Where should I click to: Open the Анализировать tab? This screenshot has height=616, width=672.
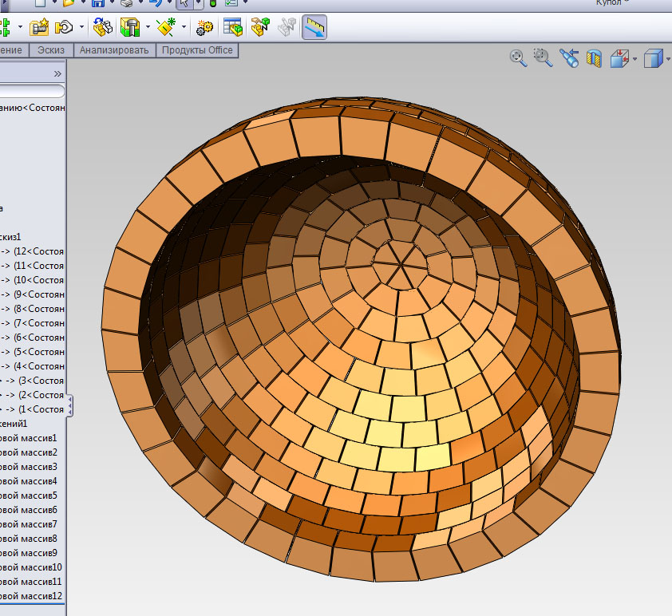tap(114, 50)
